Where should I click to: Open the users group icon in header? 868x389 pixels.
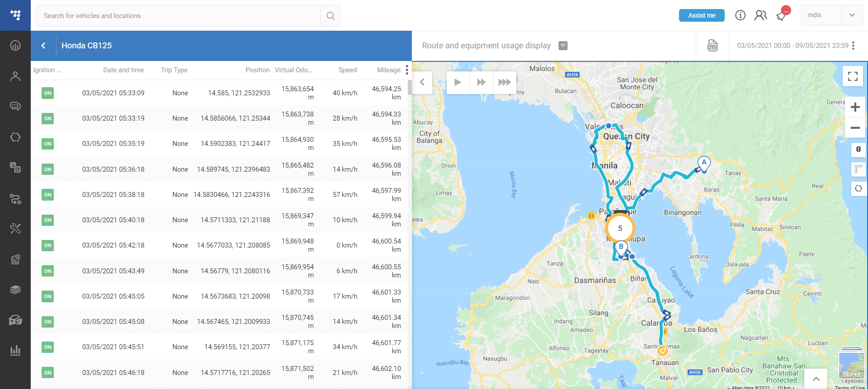761,15
